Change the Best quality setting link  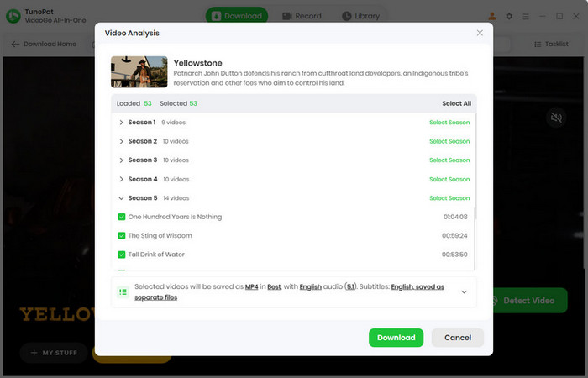point(274,287)
